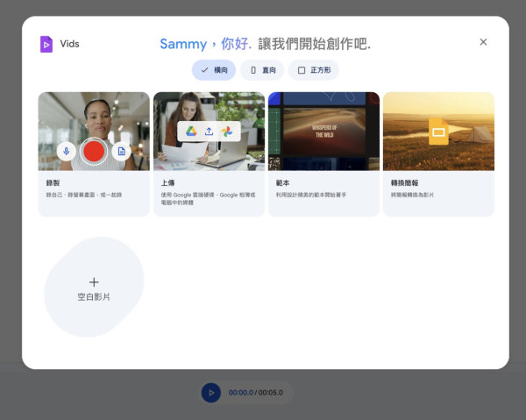The image size is (526, 420).
Task: Click the 範本 card description text
Action: [x=311, y=195]
